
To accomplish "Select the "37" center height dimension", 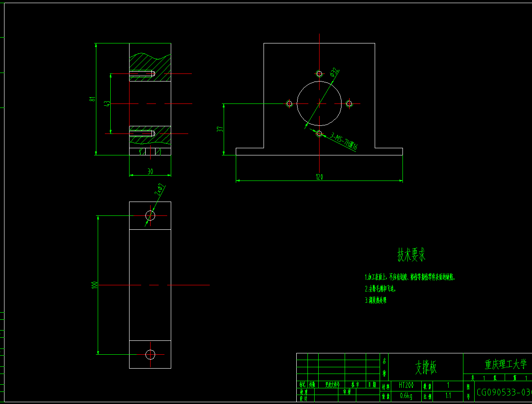I will [x=220, y=129].
